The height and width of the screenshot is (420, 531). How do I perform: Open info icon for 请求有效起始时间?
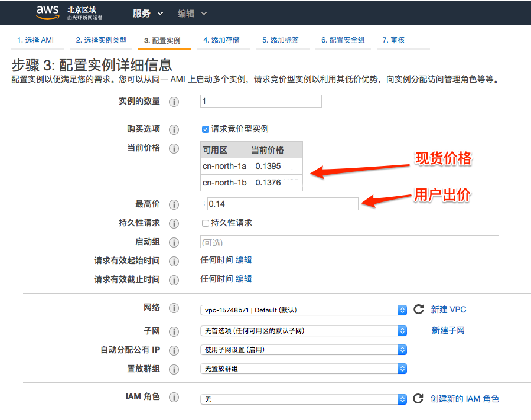174,261
